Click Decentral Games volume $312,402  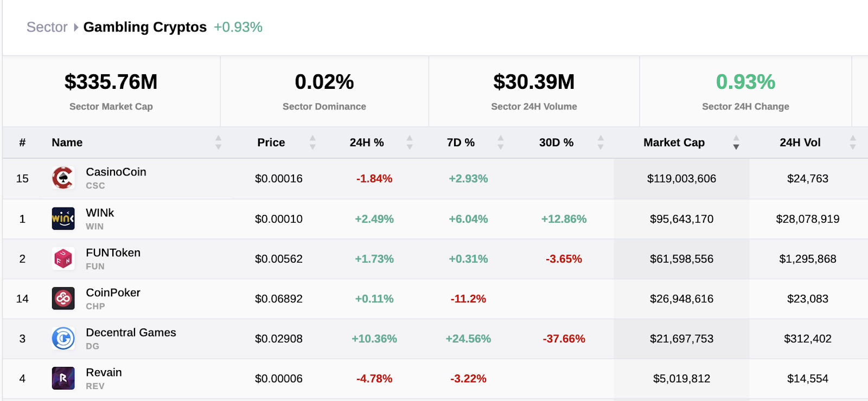[808, 339]
